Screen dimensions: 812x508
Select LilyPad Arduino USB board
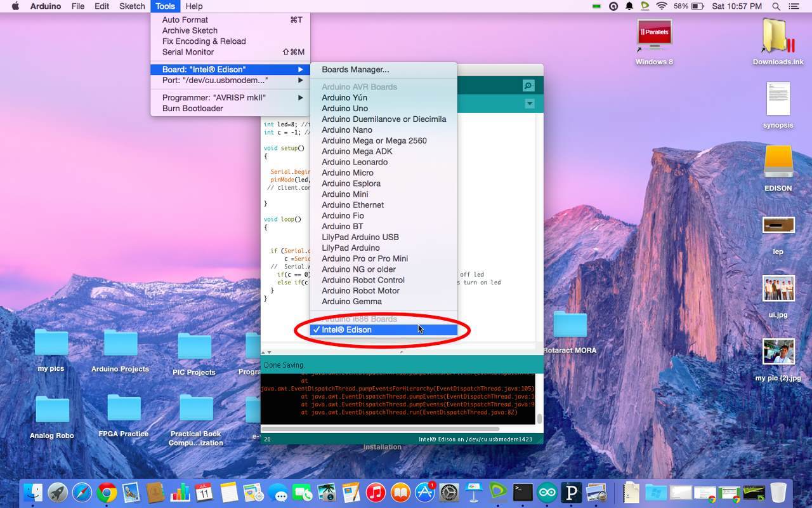click(384, 237)
